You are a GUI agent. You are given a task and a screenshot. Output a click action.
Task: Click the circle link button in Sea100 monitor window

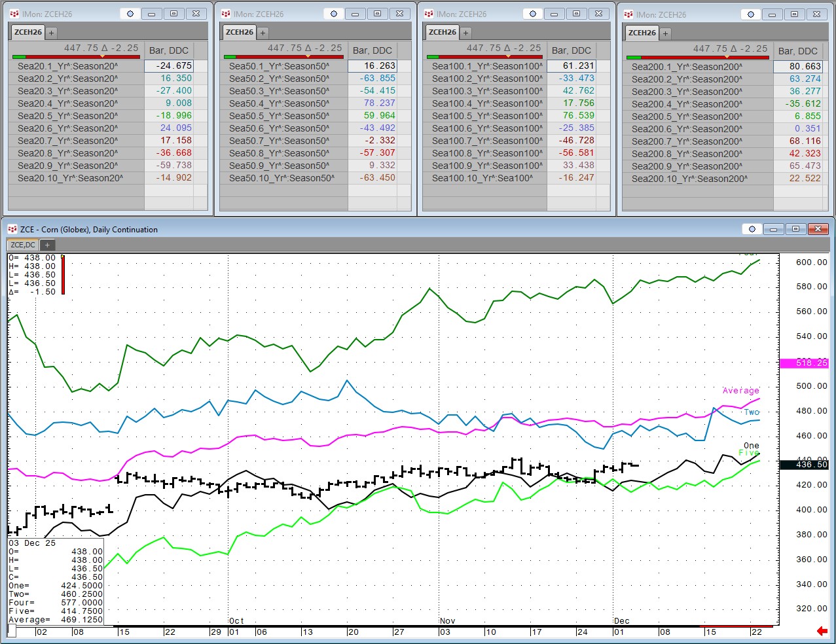532,14
